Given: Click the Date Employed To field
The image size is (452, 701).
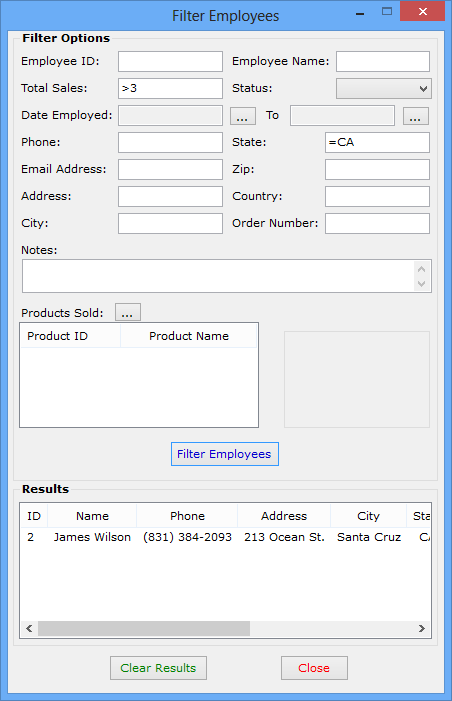Looking at the screenshot, I should [342, 115].
